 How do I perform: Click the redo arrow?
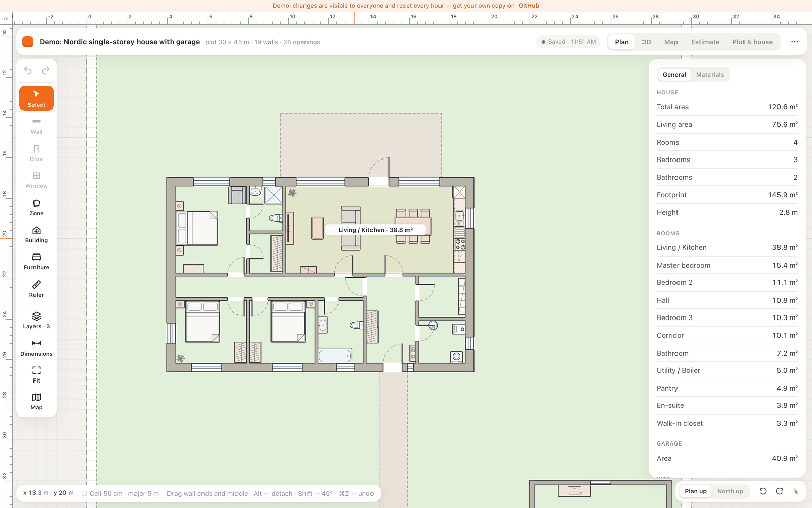click(45, 70)
